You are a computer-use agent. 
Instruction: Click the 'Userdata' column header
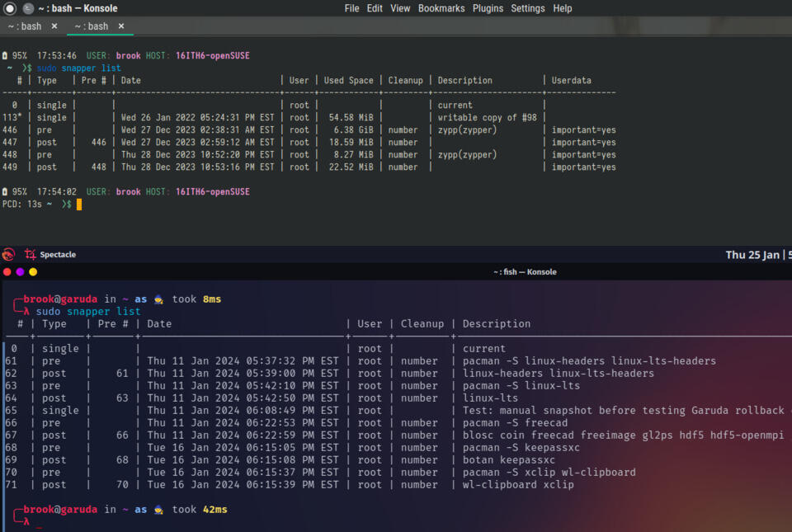[571, 80]
